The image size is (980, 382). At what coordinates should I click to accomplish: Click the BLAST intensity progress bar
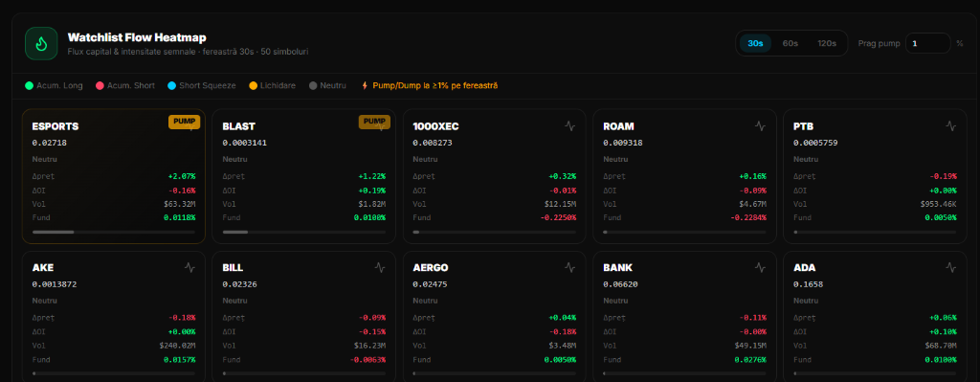(303, 232)
